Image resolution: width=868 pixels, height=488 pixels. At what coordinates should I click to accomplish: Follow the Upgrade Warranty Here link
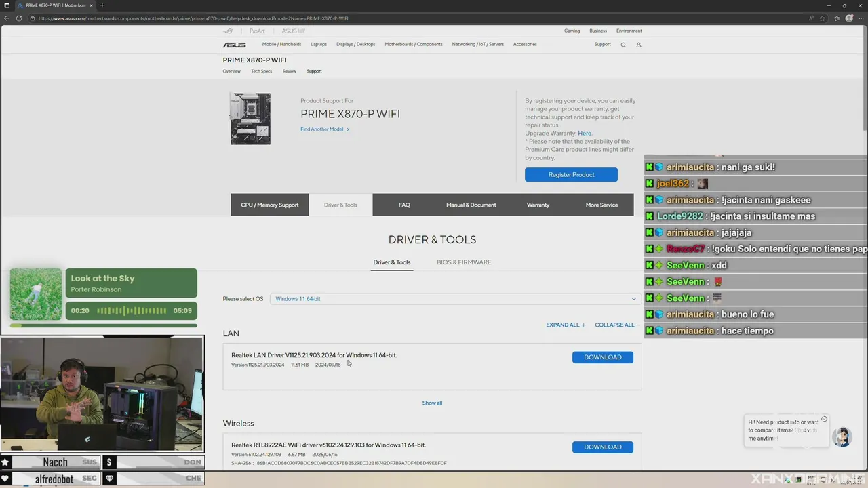coord(585,134)
